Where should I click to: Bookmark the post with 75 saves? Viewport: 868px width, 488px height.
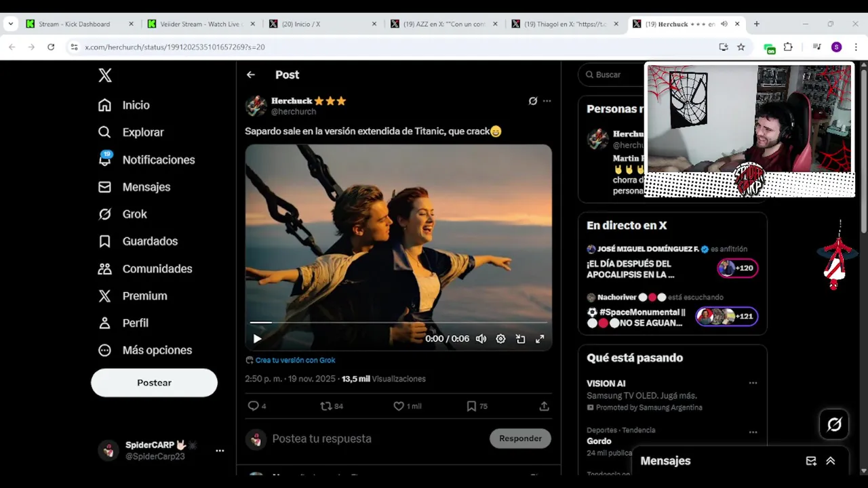pos(477,406)
